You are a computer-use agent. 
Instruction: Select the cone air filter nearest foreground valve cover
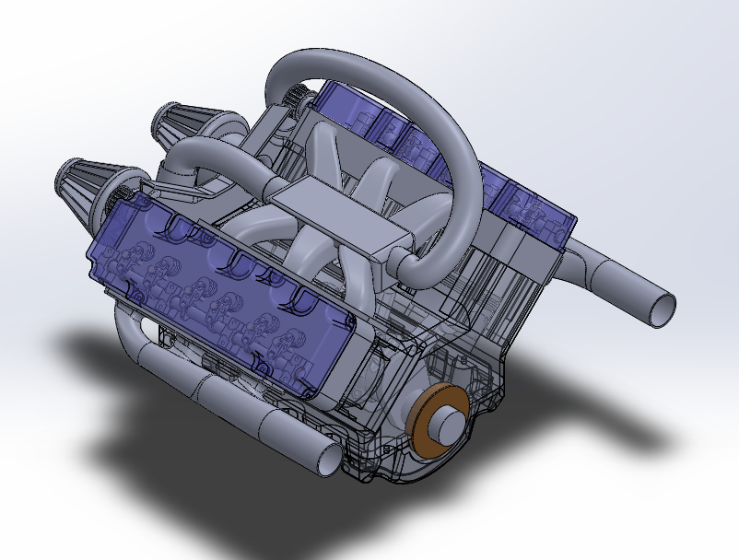92,190
